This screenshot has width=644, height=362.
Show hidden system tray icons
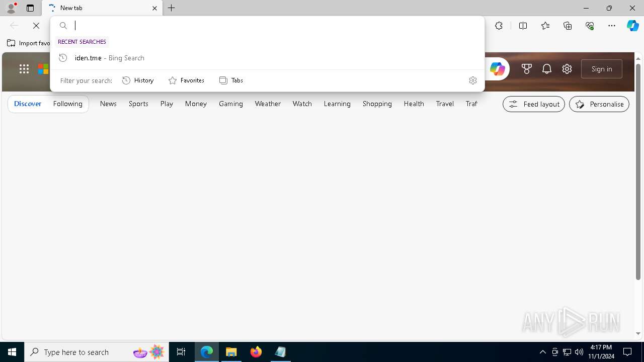[x=542, y=352]
